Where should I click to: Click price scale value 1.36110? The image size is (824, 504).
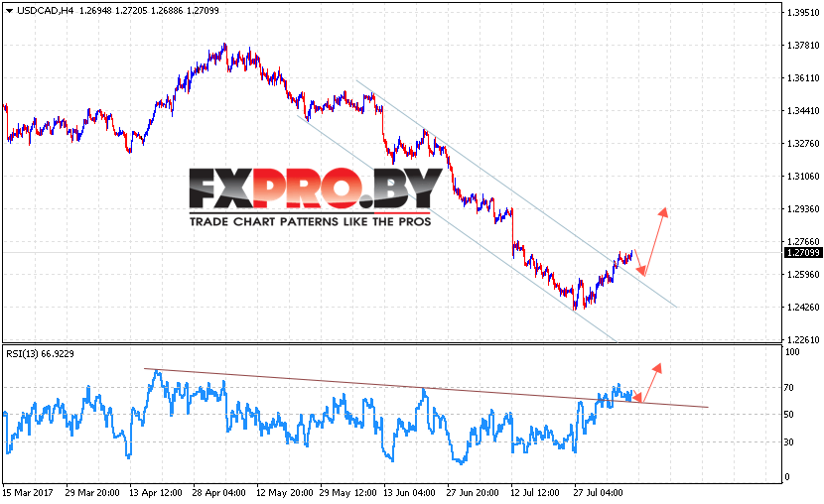click(x=803, y=77)
